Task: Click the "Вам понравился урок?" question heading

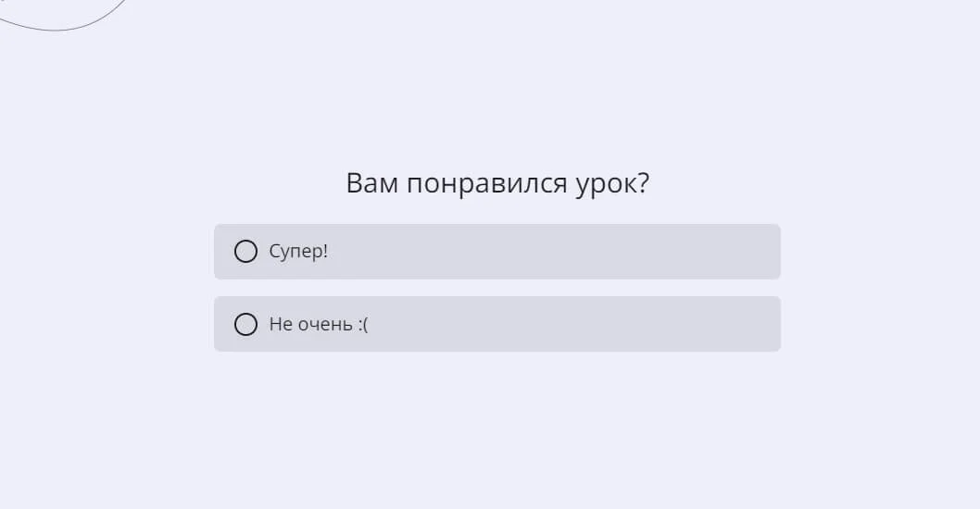Action: pyautogui.click(x=497, y=183)
